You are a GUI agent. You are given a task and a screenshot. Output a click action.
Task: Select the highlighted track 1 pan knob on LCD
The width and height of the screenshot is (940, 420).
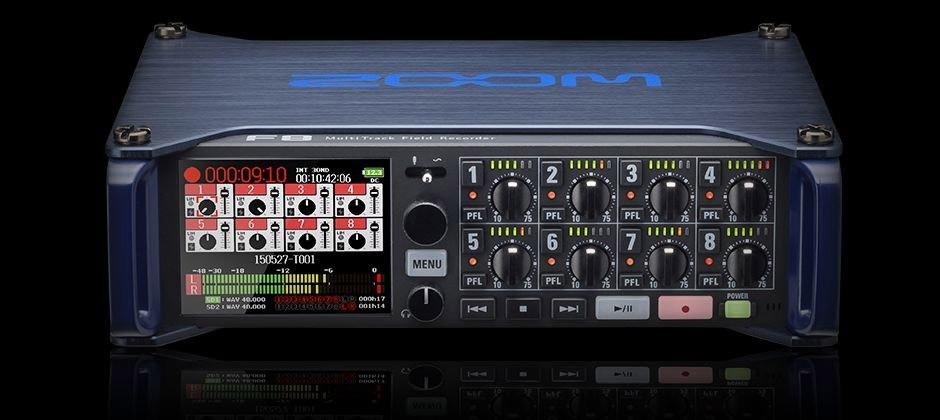point(206,207)
